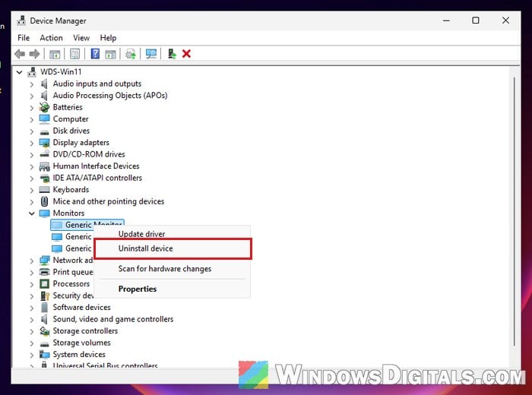This screenshot has width=532, height=395.
Task: Click the Back arrow toolbar icon
Action: click(x=20, y=54)
